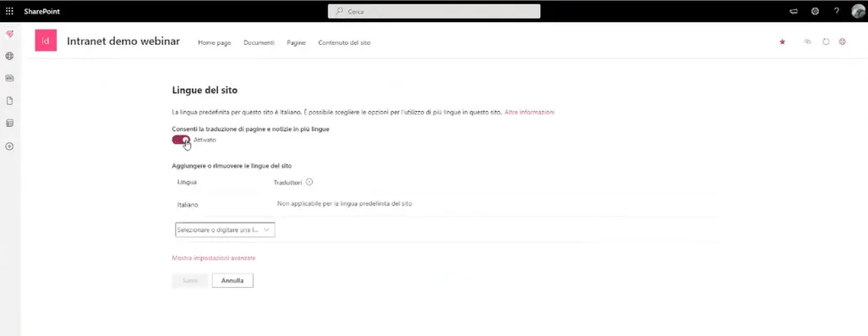The image size is (868, 336).
Task: Click the info icon next to Traduttori
Action: pos(309,182)
